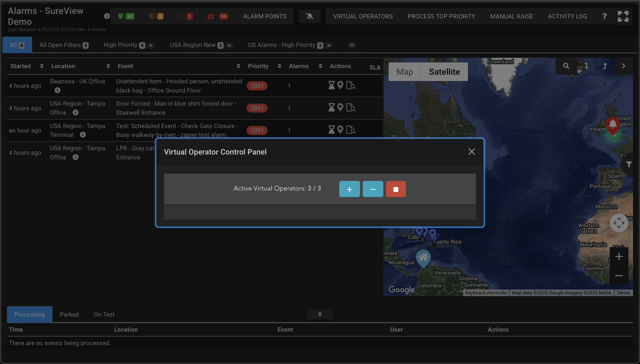Collapse bottom panel with double chevron

pyautogui.click(x=320, y=314)
